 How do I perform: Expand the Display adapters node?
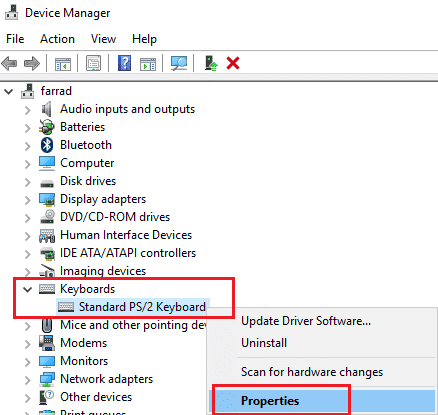click(28, 200)
